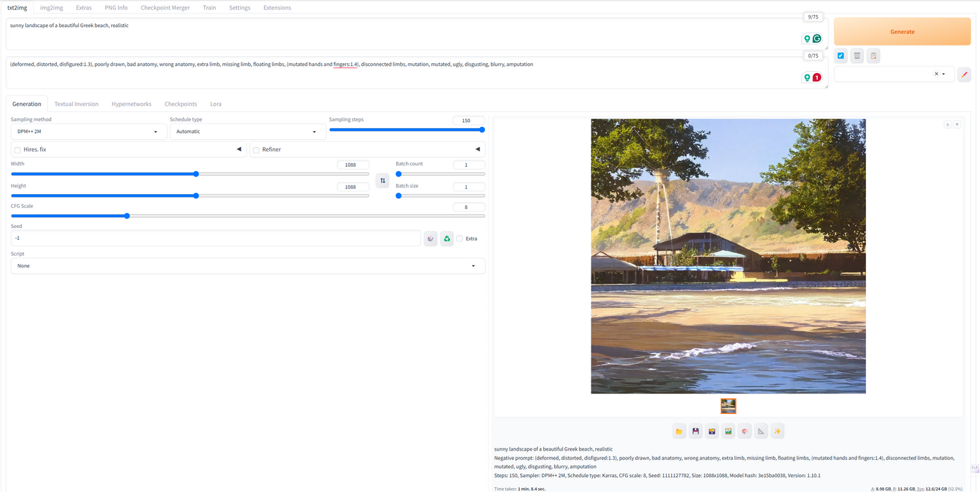Switch to the img2img tab

pos(51,7)
